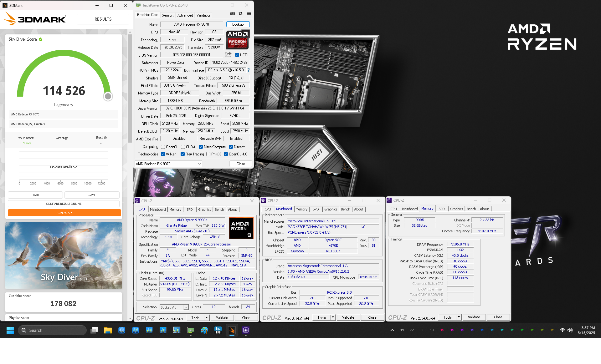Open the Graphics tab in the CPU-Z Memory window
Screen dimensions: 601x364
(x=456, y=209)
